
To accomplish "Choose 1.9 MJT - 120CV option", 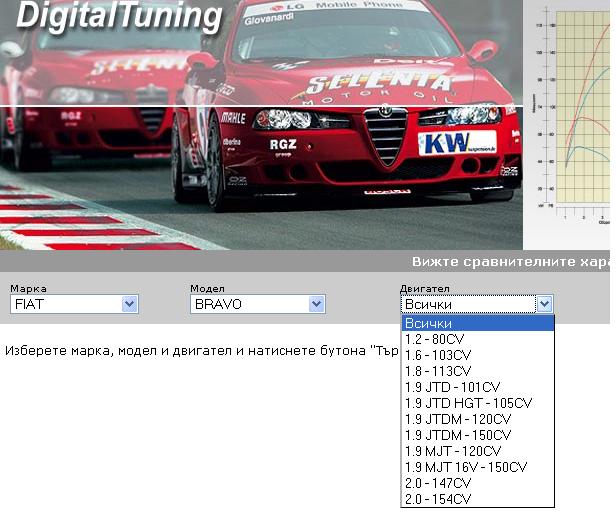I will [x=476, y=451].
